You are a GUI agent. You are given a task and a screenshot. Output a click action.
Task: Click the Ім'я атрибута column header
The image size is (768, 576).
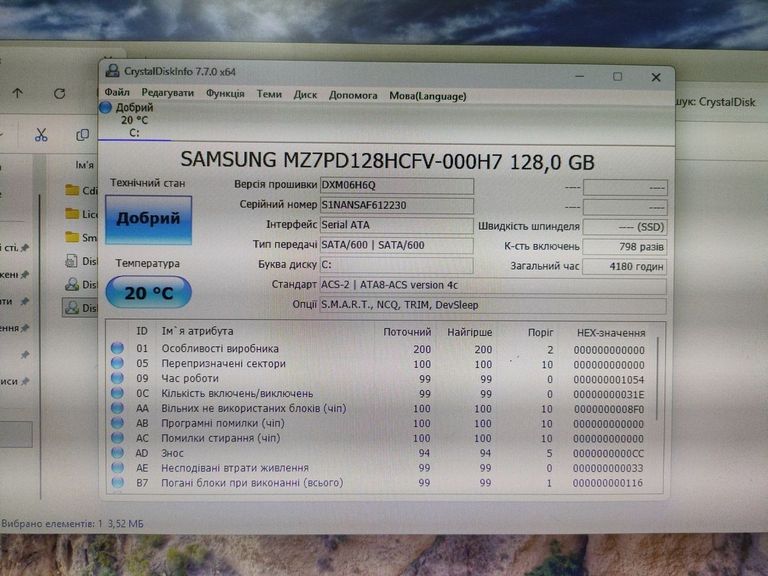point(197,331)
